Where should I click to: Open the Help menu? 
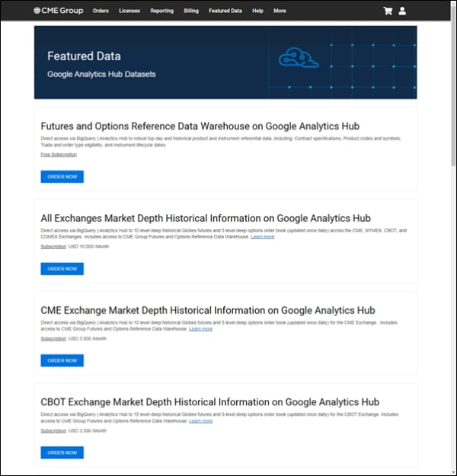[257, 11]
